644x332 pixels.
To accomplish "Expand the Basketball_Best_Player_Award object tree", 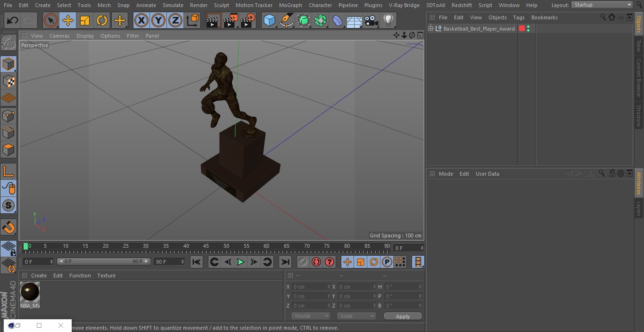I will coord(430,29).
